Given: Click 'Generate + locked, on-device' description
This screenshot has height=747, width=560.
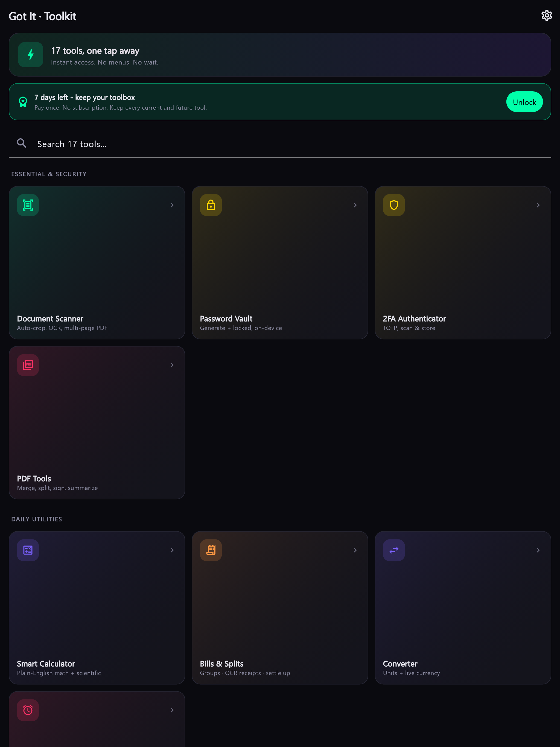Looking at the screenshot, I should (x=241, y=328).
